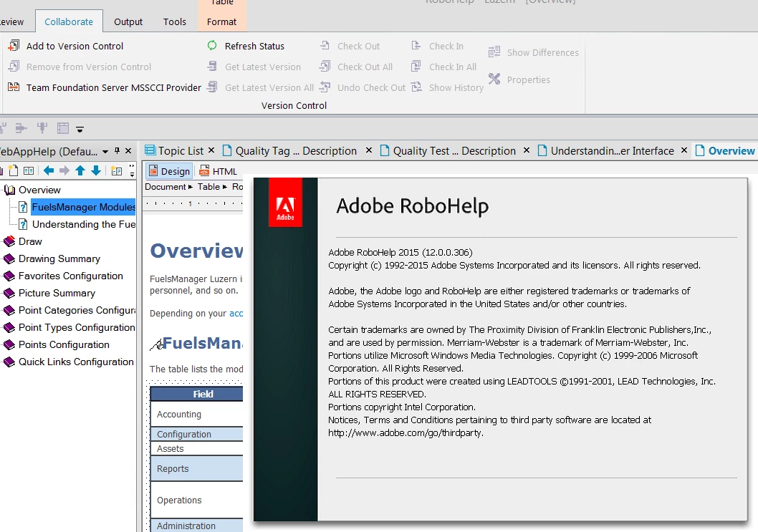The image size is (758, 532).
Task: Move TOC item left with blue arrow
Action: tap(49, 170)
